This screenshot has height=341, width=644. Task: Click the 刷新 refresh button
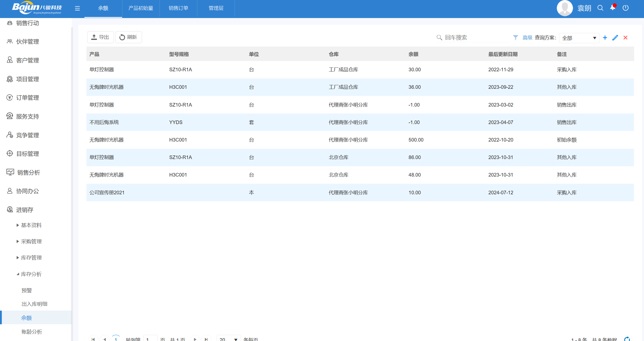click(x=128, y=37)
